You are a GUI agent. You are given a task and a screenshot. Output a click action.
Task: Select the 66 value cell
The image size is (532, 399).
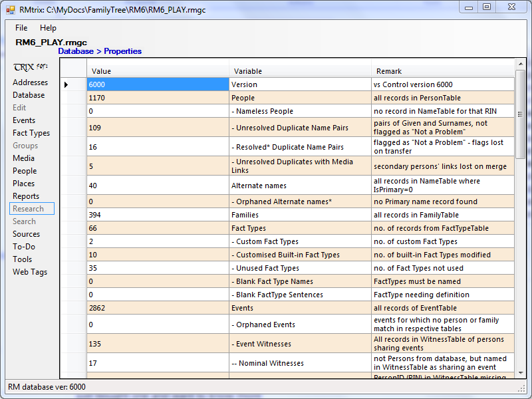tap(158, 228)
